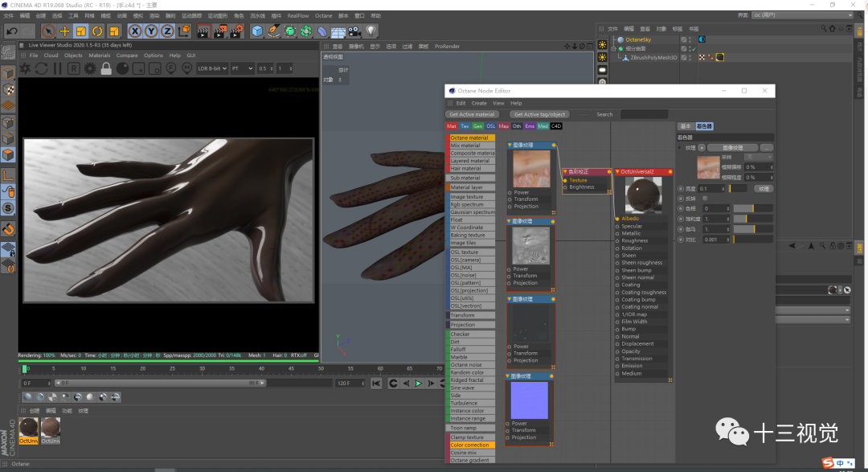This screenshot has height=472, width=868.
Task: Add a Cube primitive object
Action: coord(257,31)
